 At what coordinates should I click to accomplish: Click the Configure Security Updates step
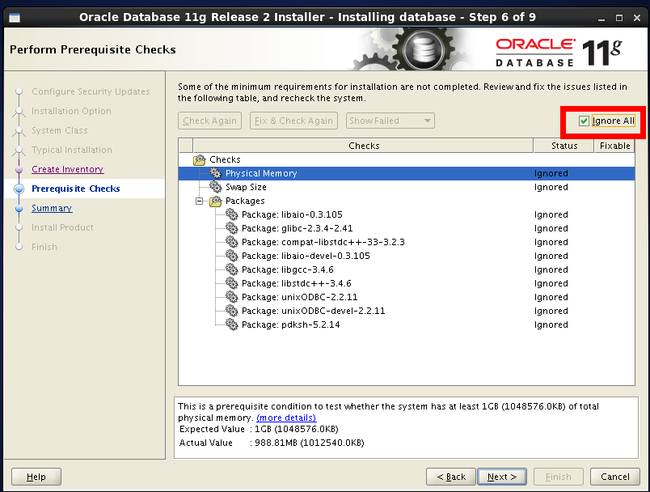tap(91, 92)
